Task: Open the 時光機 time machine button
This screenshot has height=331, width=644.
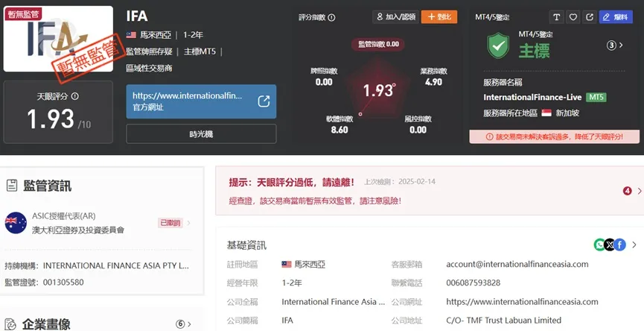Action: point(201,134)
